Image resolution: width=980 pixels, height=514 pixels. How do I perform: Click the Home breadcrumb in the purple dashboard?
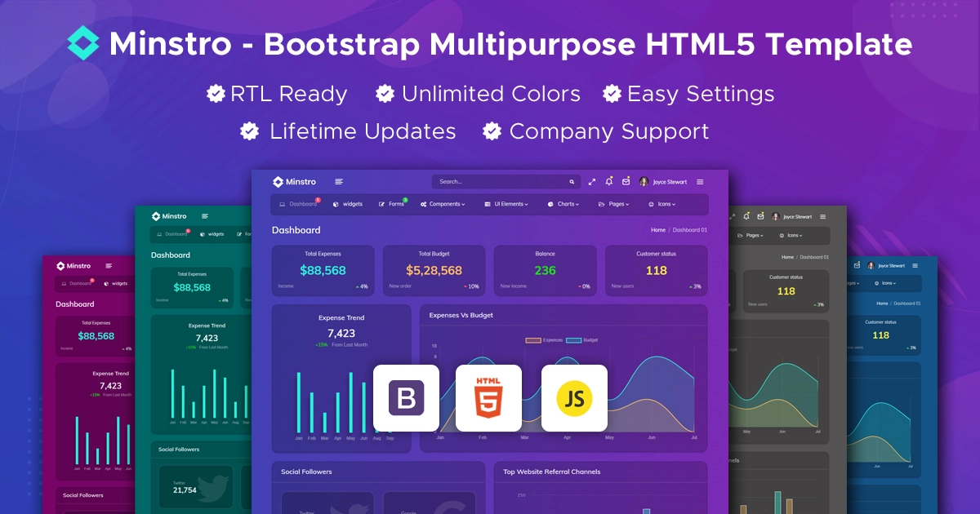[x=658, y=230]
